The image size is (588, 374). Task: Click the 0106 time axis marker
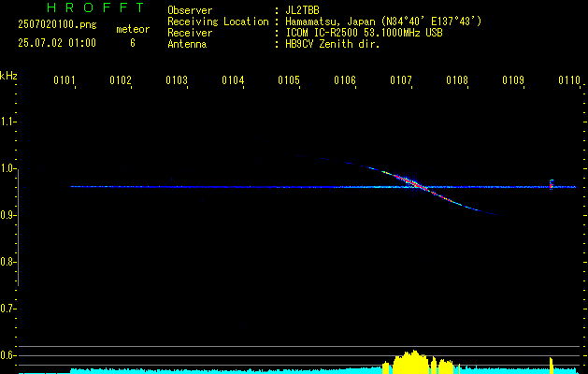point(345,80)
